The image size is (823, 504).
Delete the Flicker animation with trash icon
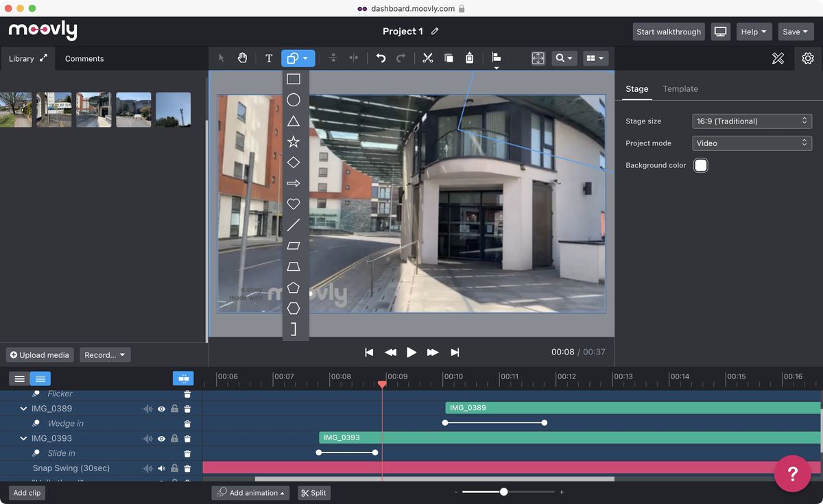point(187,394)
